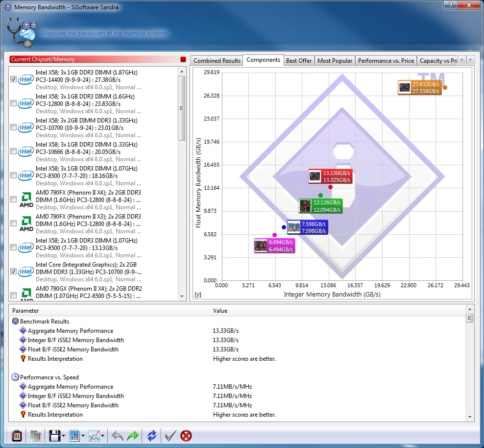The width and height of the screenshot is (484, 448).
Task: Open the Best Offer tab
Action: (x=299, y=60)
